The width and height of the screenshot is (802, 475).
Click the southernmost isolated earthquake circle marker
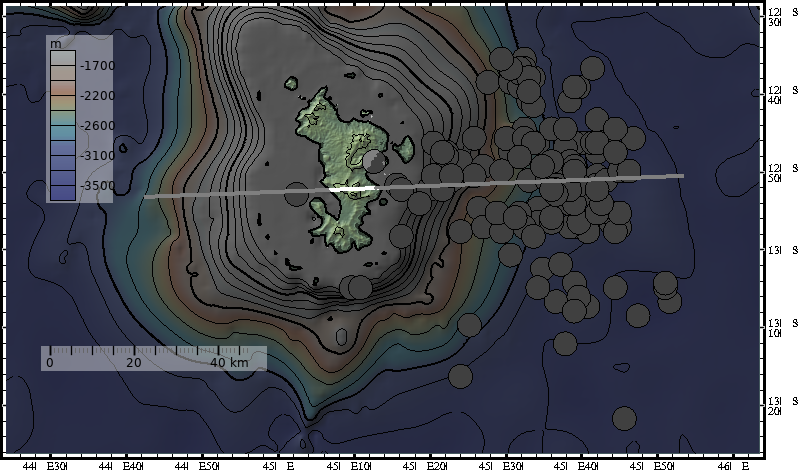[625, 418]
